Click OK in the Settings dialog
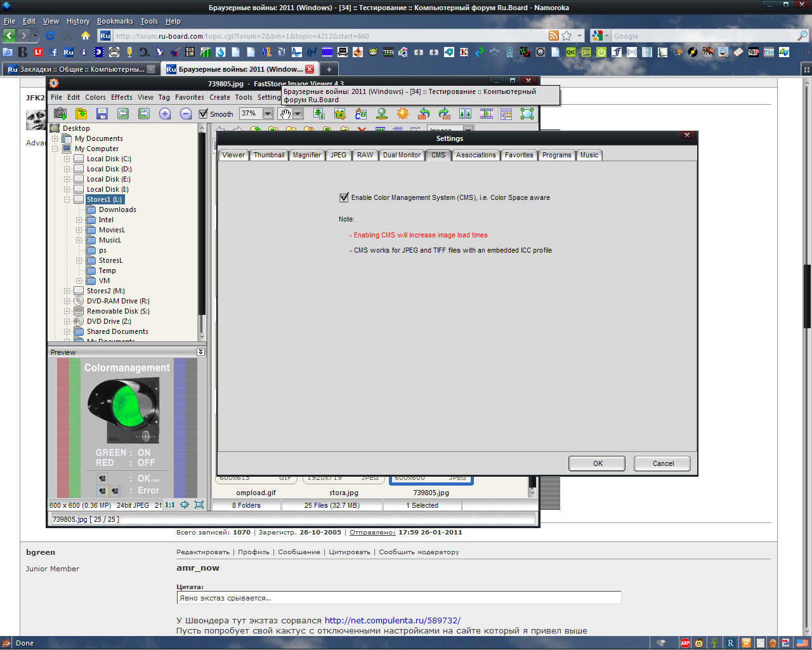This screenshot has width=812, height=650. (x=598, y=463)
